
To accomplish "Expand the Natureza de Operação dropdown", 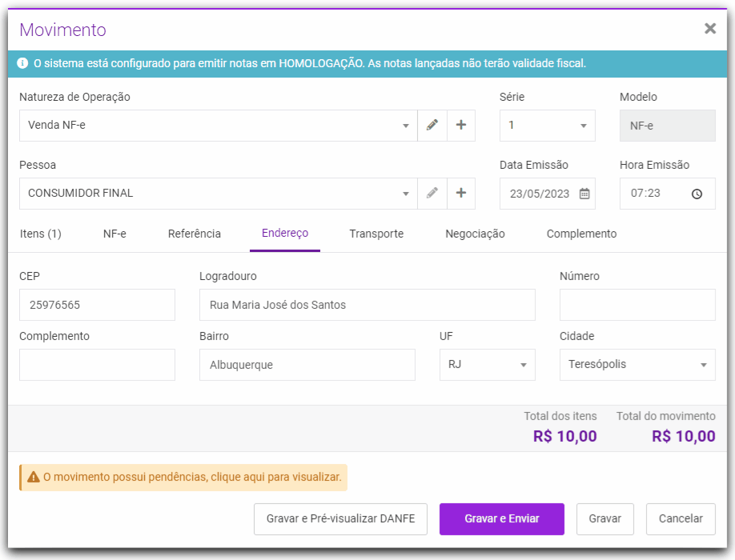I will [406, 126].
